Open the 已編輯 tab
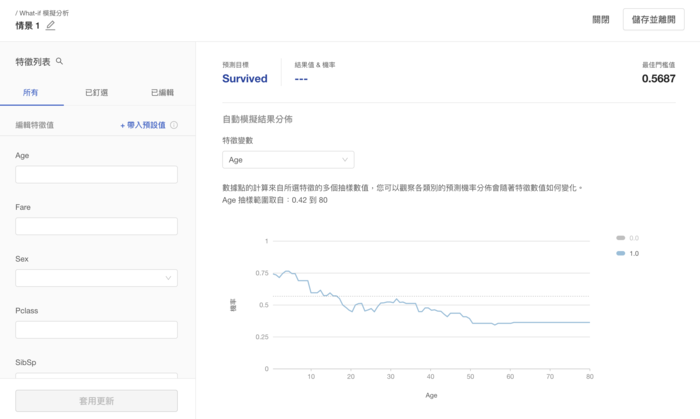This screenshot has width=700, height=419. pyautogui.click(x=162, y=92)
